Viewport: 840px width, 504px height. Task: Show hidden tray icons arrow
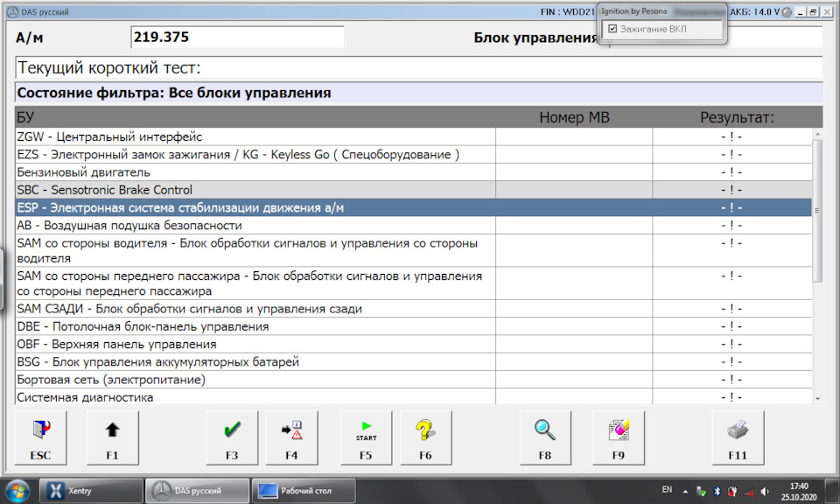(685, 491)
